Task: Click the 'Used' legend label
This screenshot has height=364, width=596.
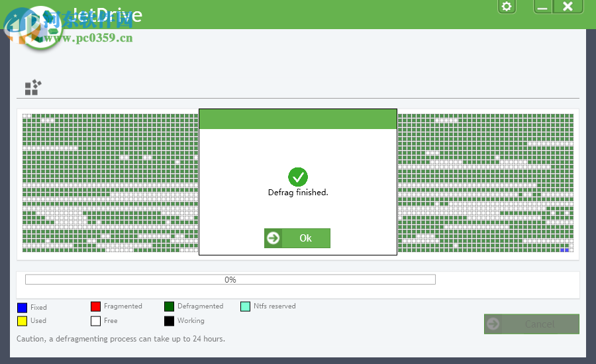Action: click(38, 321)
